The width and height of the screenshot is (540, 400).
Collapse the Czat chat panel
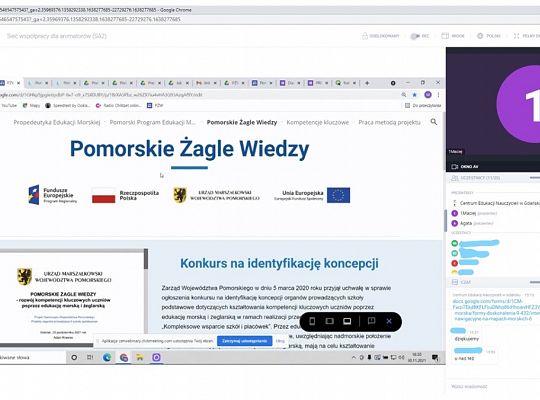534,282
